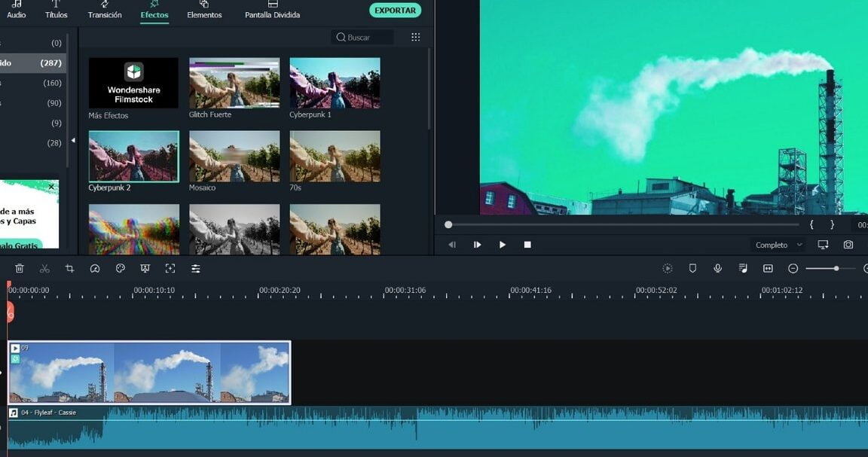This screenshot has height=457, width=868.
Task: Take a snapshot with the camera icon
Action: 848,245
